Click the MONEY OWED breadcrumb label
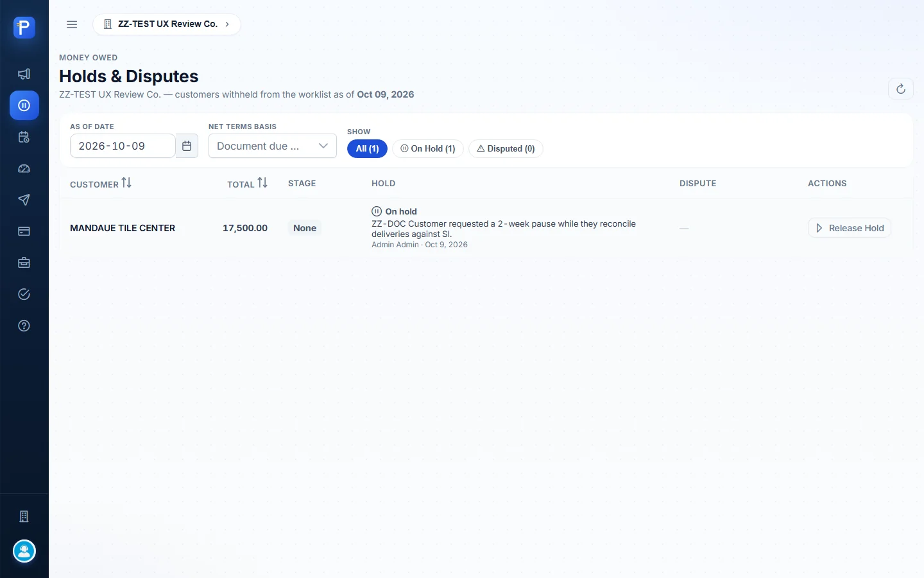Image resolution: width=924 pixels, height=578 pixels. pyautogui.click(x=89, y=58)
